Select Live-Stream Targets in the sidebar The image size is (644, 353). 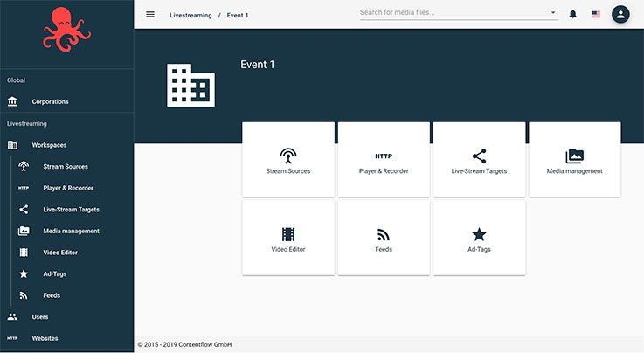pyautogui.click(x=72, y=210)
